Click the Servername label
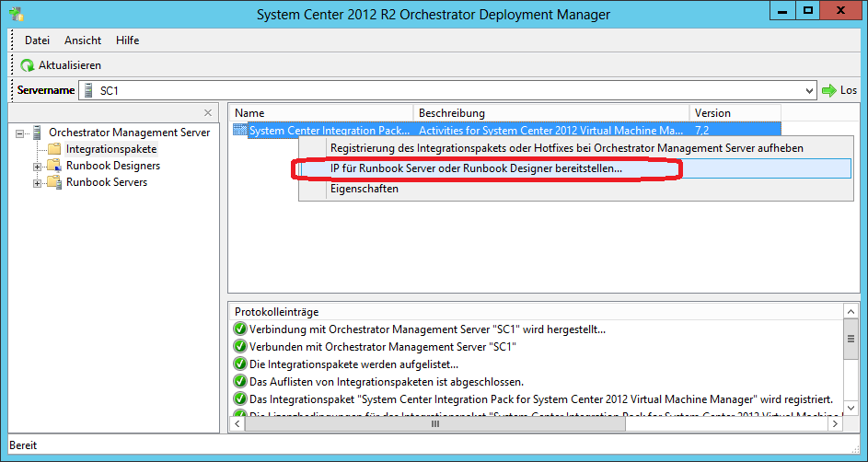The width and height of the screenshot is (868, 462). (x=46, y=90)
